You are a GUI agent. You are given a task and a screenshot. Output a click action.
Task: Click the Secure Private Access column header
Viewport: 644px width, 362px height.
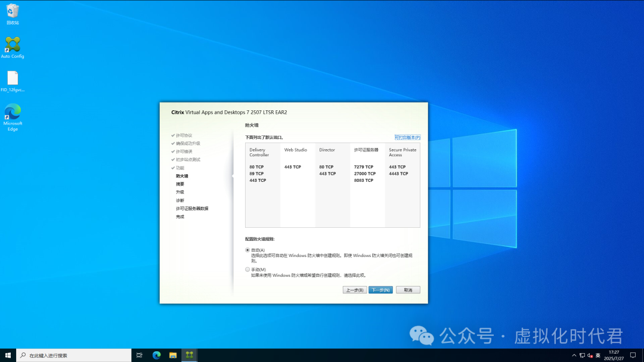tap(402, 153)
